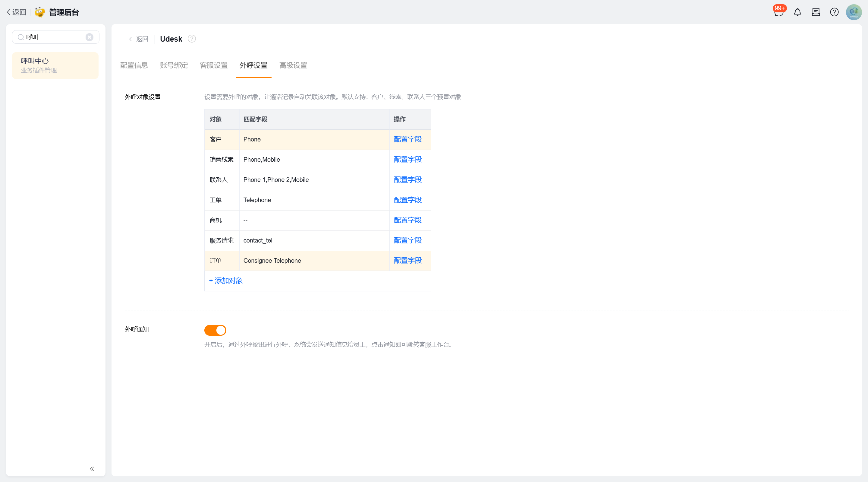
Task: Configure fields for 客户 row
Action: point(408,139)
